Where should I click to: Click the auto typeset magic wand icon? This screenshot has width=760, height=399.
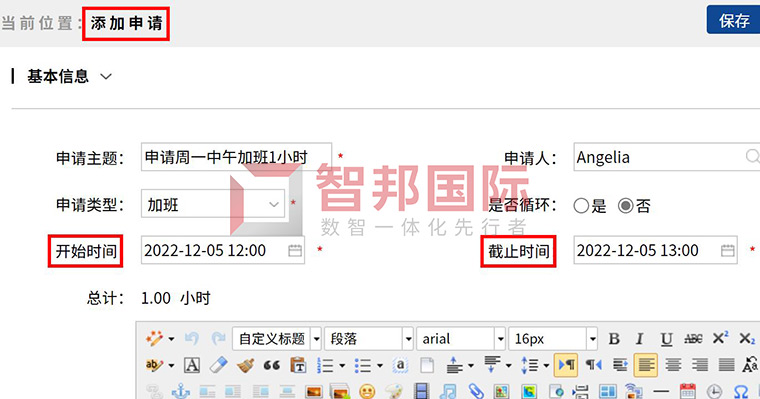point(155,338)
